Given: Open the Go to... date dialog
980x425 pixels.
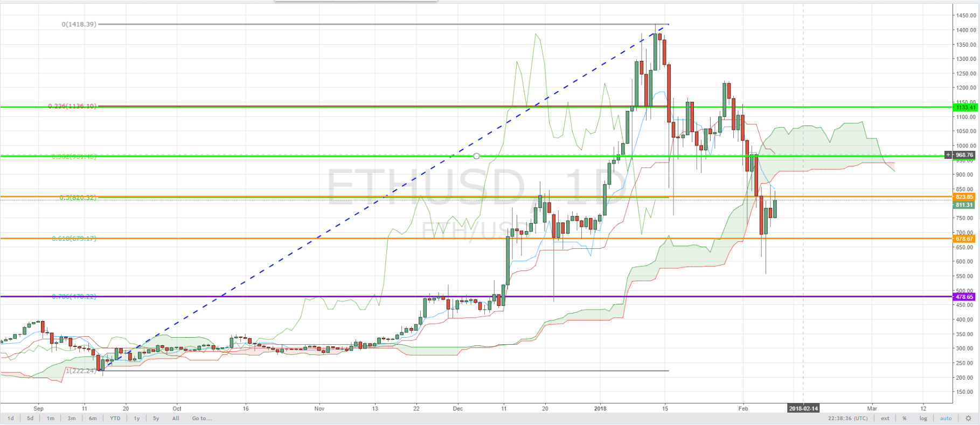Looking at the screenshot, I should 202,419.
